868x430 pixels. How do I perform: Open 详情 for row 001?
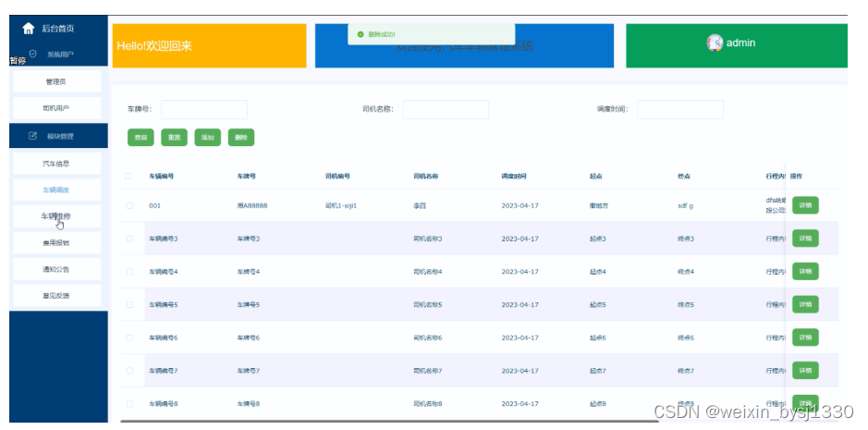tap(805, 205)
